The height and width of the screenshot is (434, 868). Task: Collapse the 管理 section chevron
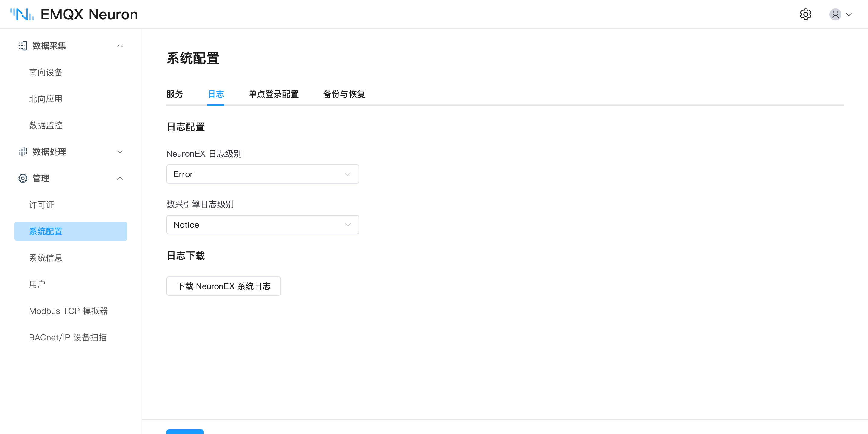click(x=120, y=178)
